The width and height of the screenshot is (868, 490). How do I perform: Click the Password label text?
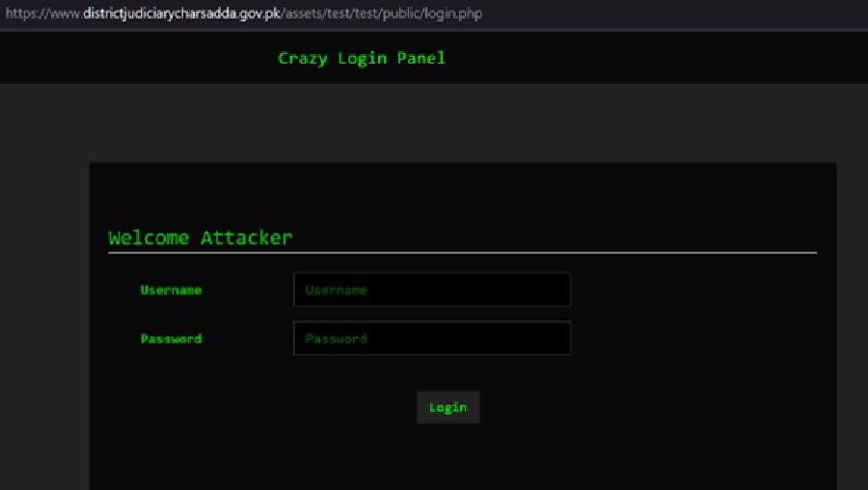[171, 339]
